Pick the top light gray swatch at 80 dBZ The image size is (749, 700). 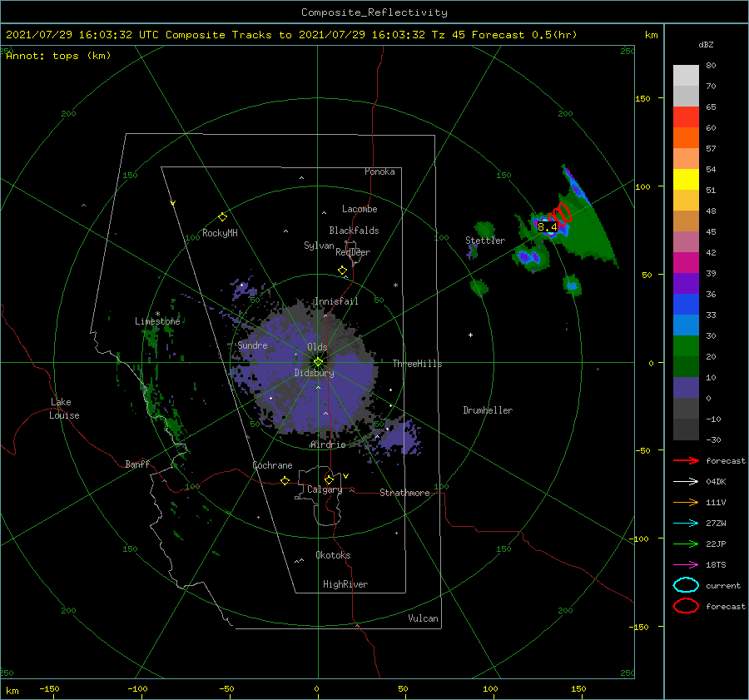point(686,76)
